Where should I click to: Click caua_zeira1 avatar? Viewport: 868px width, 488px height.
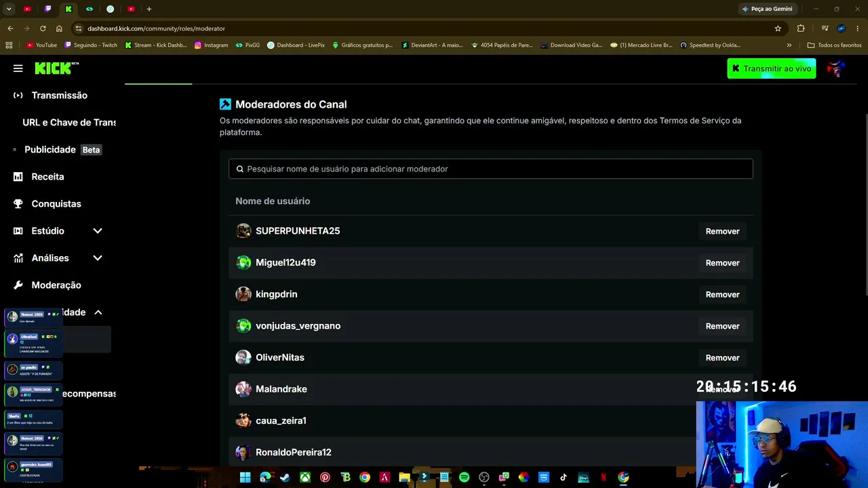243,421
